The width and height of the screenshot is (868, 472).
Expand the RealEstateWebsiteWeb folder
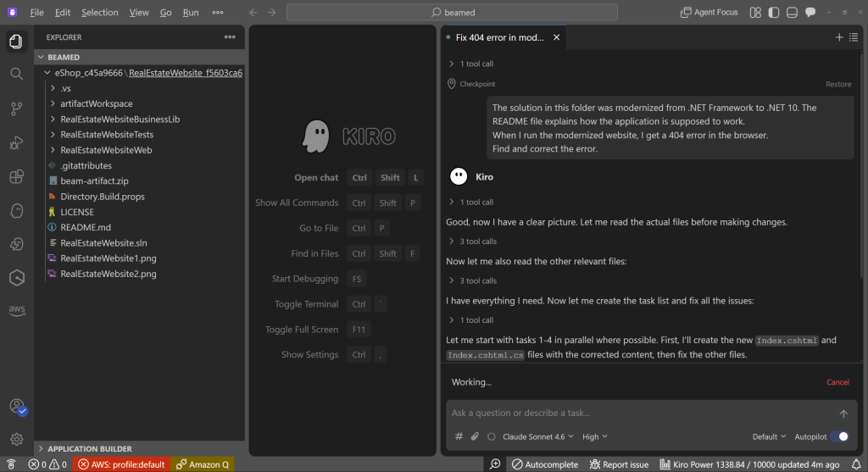53,150
